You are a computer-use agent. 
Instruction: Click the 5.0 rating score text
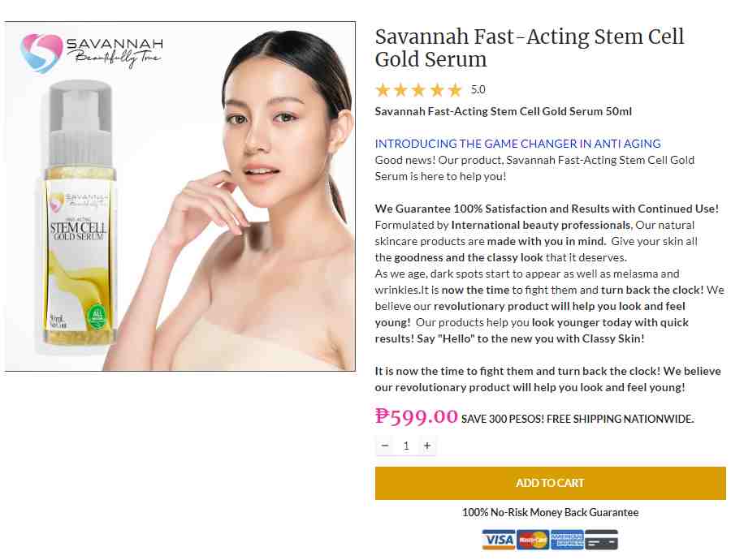click(x=478, y=89)
